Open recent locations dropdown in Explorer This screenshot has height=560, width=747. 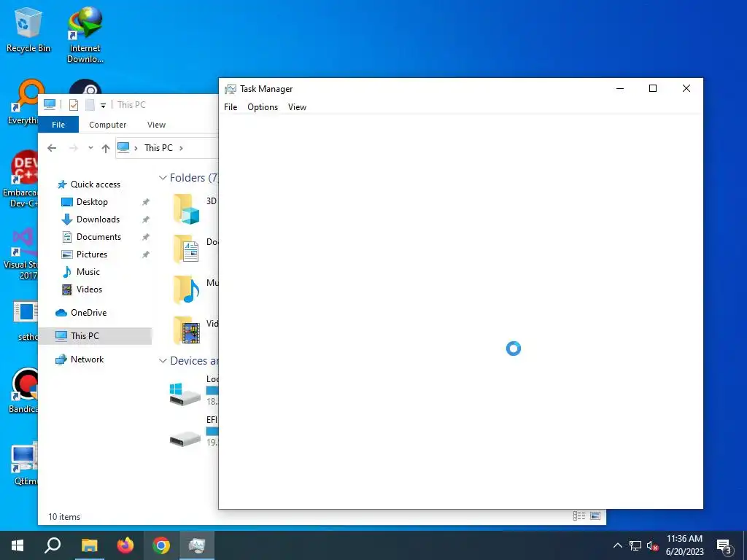(x=90, y=148)
